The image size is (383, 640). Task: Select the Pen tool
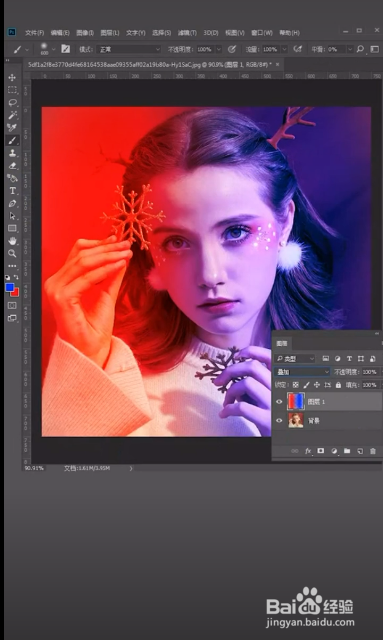click(12, 203)
